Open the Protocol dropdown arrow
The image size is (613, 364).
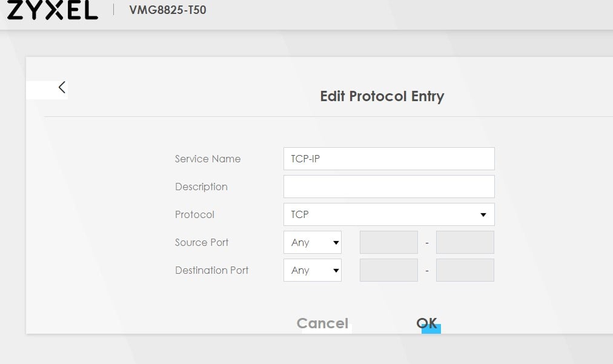pos(483,214)
